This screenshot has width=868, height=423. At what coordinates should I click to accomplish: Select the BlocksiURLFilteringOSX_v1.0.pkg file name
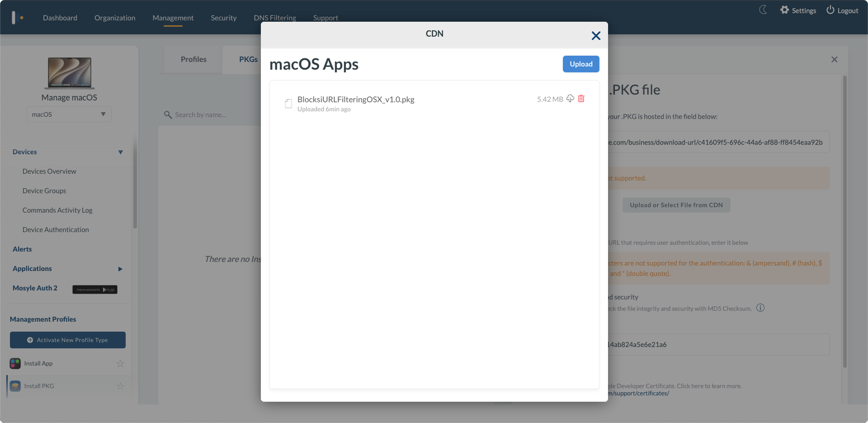click(356, 100)
